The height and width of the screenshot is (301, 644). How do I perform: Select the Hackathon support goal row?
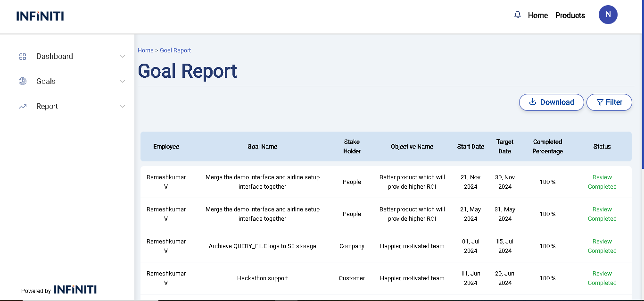(263, 278)
